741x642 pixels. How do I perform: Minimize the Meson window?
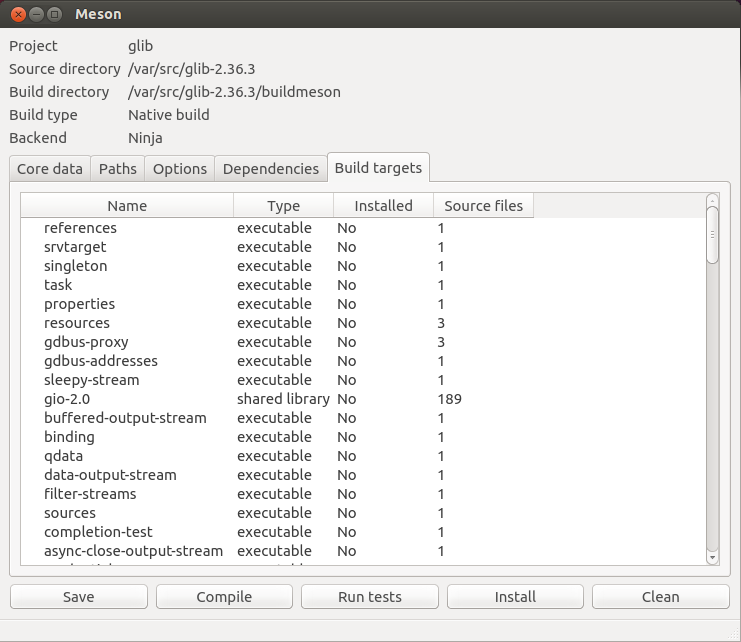35,14
